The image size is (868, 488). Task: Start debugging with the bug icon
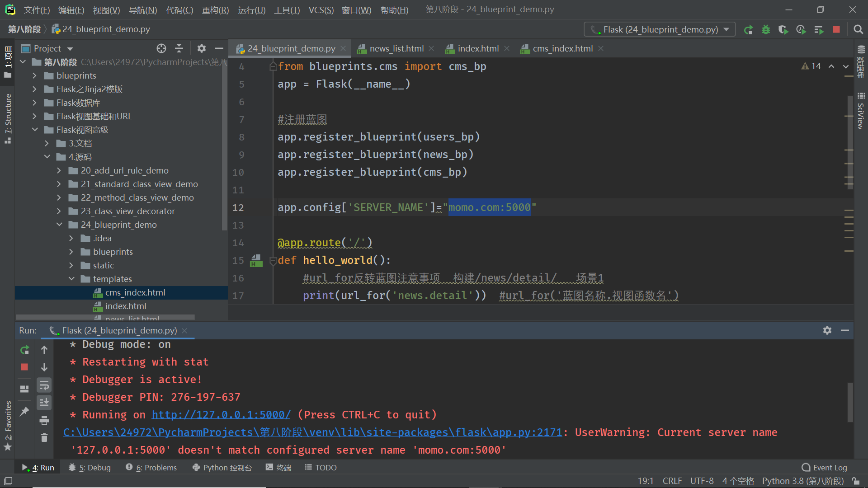[766, 30]
